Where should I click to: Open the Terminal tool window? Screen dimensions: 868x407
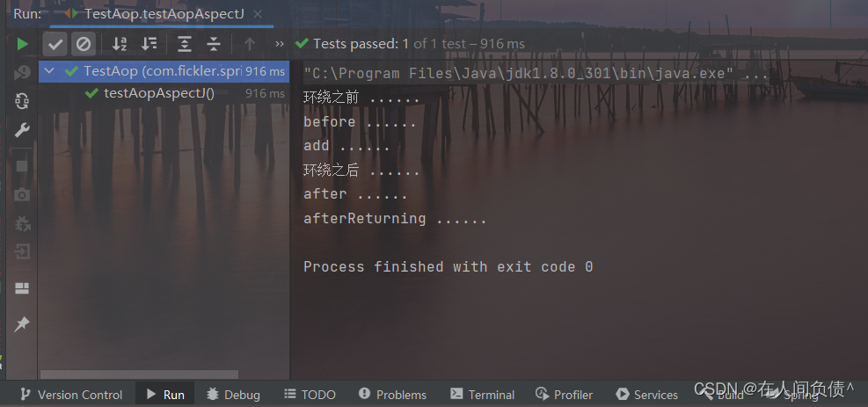tap(482, 395)
